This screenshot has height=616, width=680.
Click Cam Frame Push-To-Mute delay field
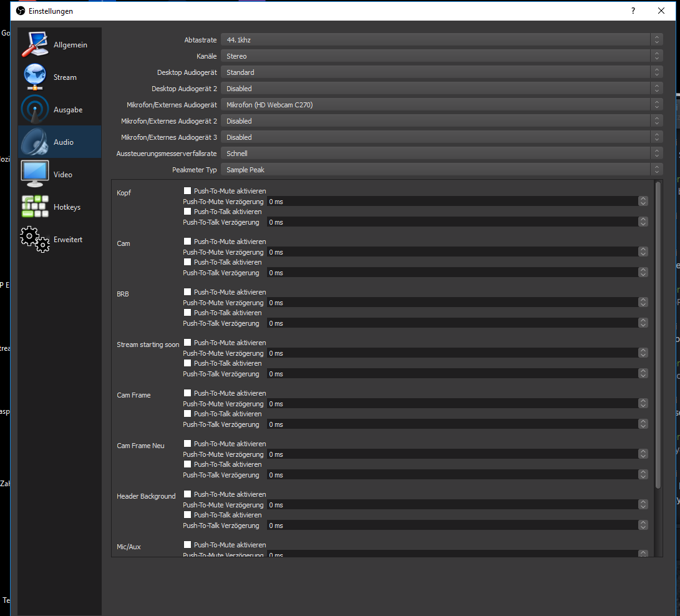click(457, 403)
